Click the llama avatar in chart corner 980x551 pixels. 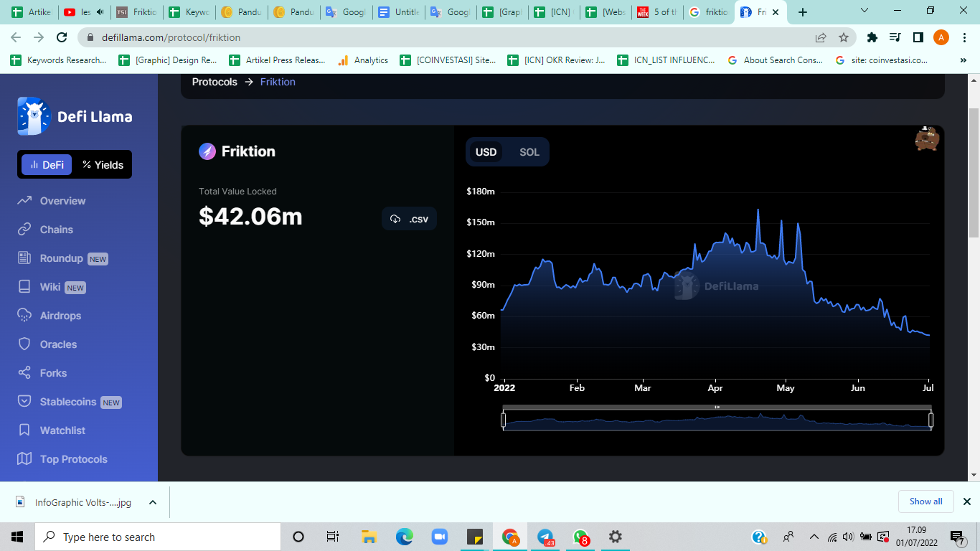(x=927, y=138)
